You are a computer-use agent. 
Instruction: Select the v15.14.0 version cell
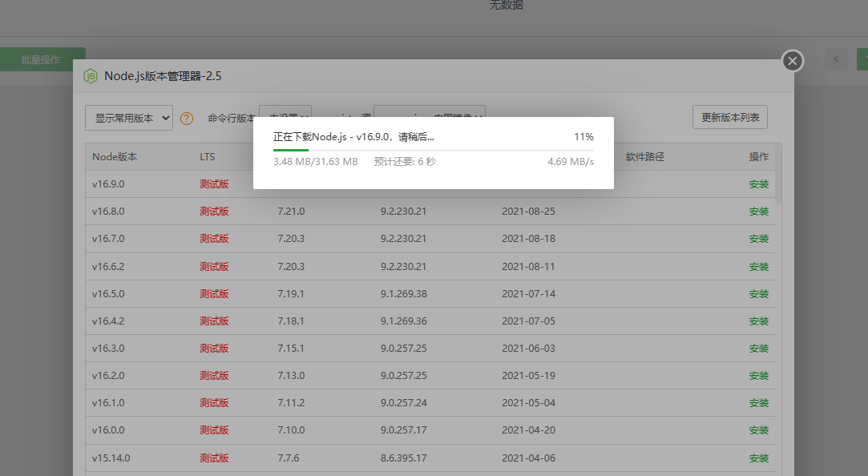point(111,458)
